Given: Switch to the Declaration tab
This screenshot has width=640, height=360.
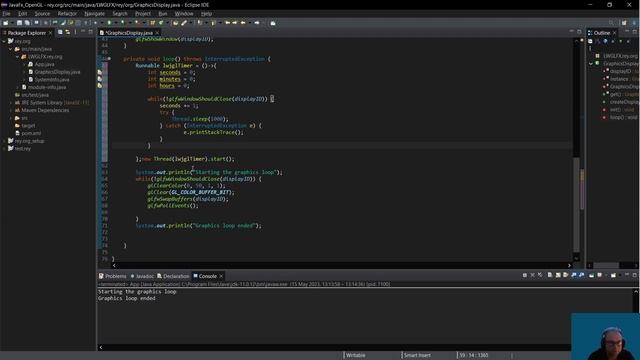Looking at the screenshot, I should [x=173, y=276].
